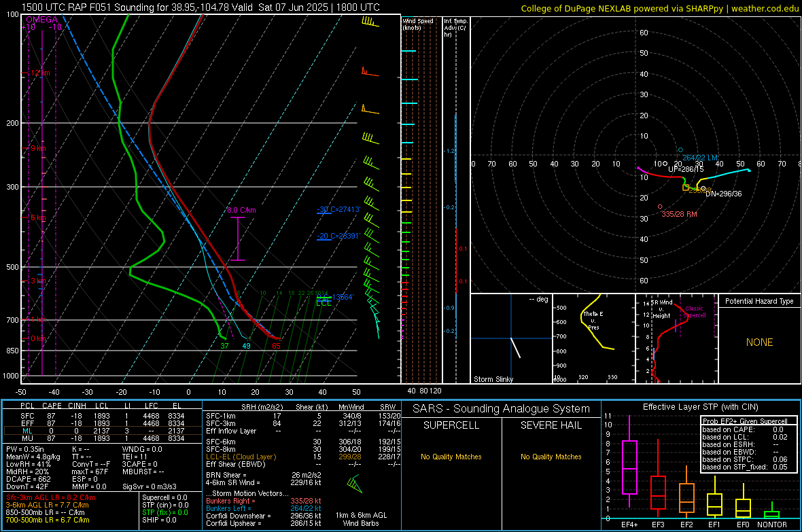Image resolution: width=802 pixels, height=532 pixels.
Task: Click the DN=296/36 Corfidi label
Action: coord(723,194)
